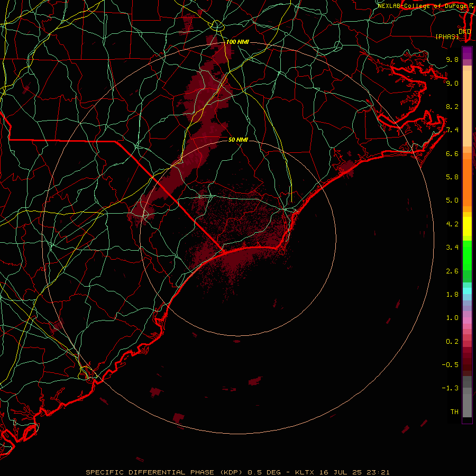
Task: Click the SPECIFIC DIFFERENTIAL PHASE (KDP) caption
Action: pos(164,472)
